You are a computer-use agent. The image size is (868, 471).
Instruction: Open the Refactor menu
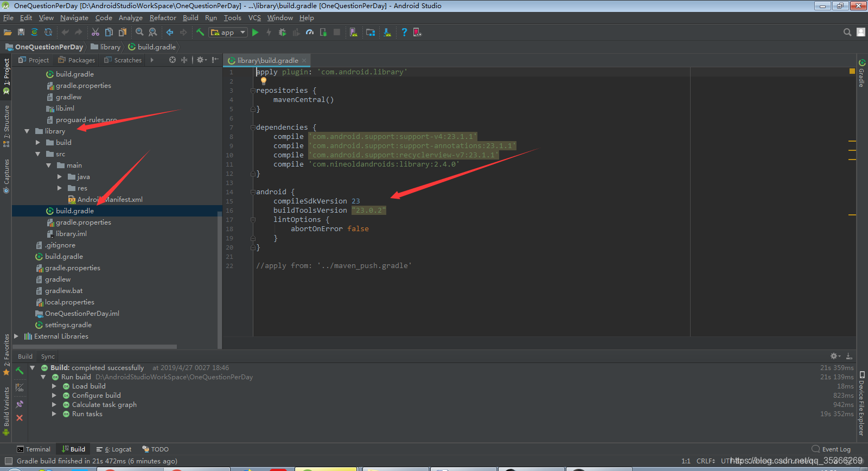pos(163,18)
